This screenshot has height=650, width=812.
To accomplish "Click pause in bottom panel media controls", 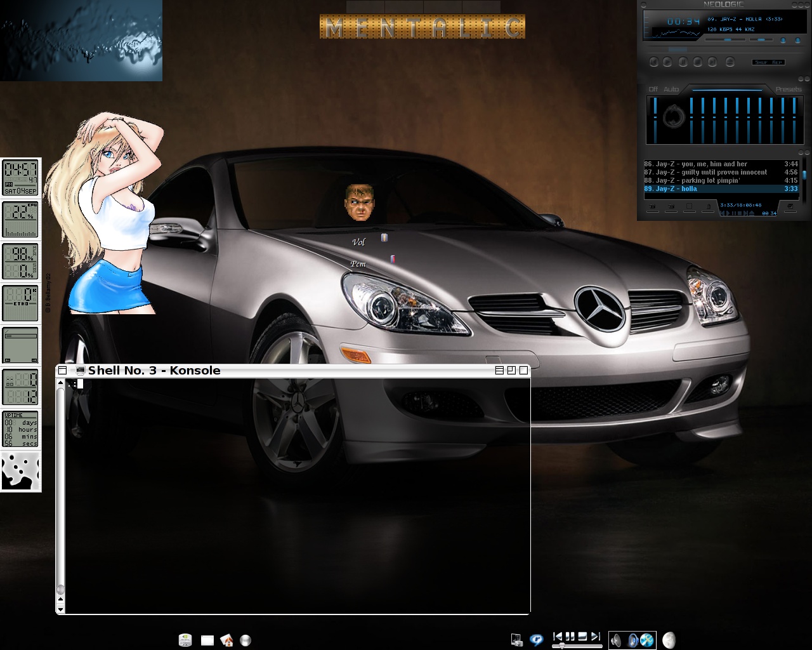I will tap(570, 637).
